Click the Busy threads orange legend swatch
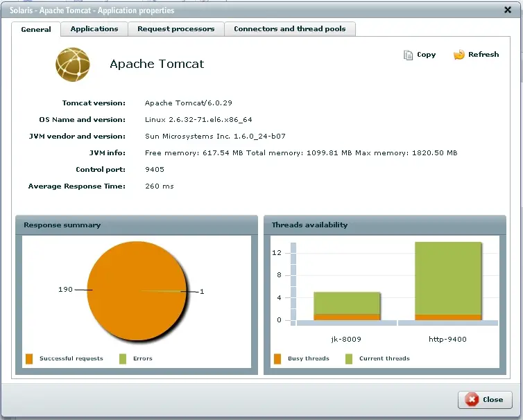The height and width of the screenshot is (420, 523). click(x=277, y=359)
